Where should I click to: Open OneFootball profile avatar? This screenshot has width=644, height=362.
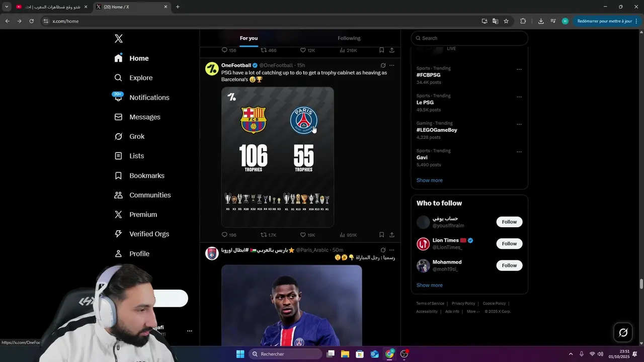tap(212, 69)
